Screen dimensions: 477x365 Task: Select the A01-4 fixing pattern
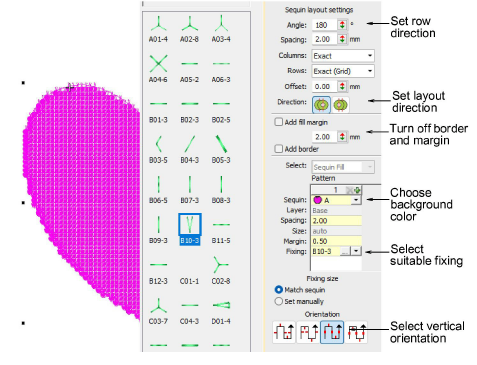point(158,29)
